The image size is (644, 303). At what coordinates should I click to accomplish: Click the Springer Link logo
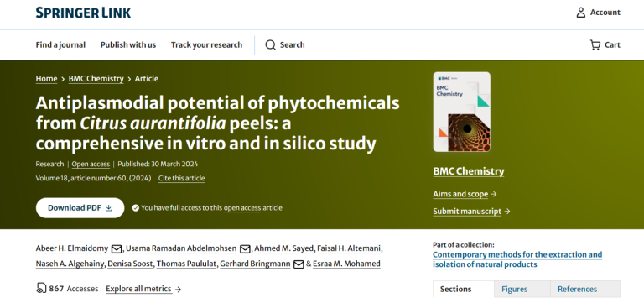[x=83, y=13]
